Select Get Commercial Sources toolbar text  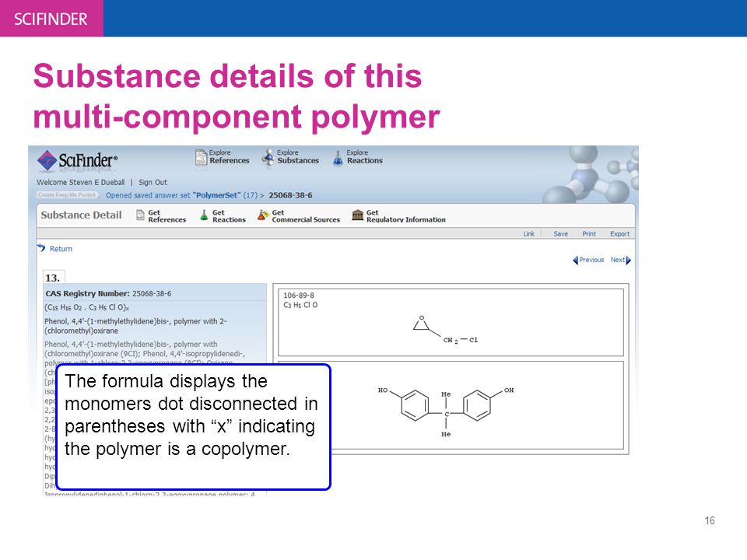pos(306,216)
